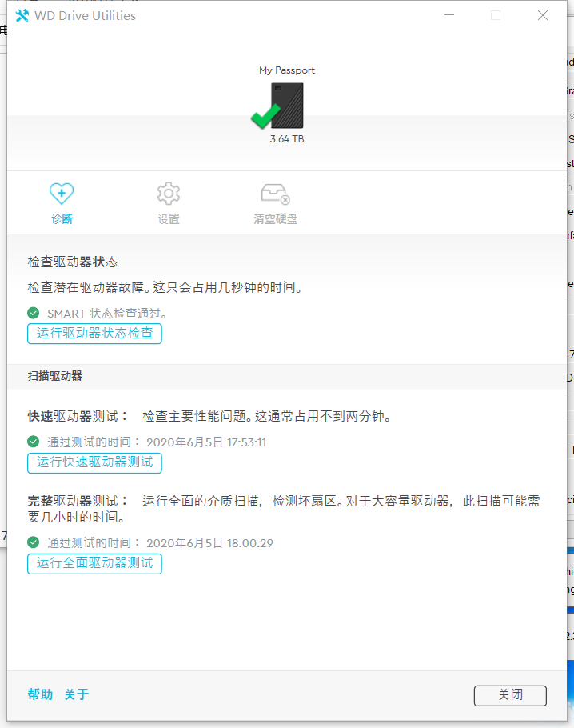Click the 诊断 tab label
574x728 pixels.
pyautogui.click(x=62, y=218)
